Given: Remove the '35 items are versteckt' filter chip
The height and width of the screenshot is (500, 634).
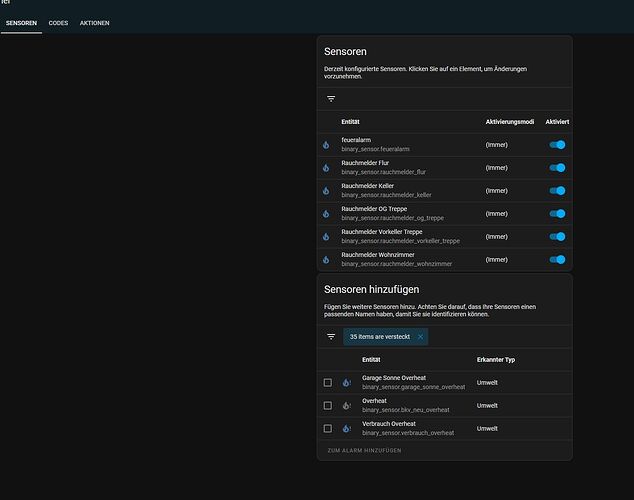Looking at the screenshot, I should pos(421,337).
